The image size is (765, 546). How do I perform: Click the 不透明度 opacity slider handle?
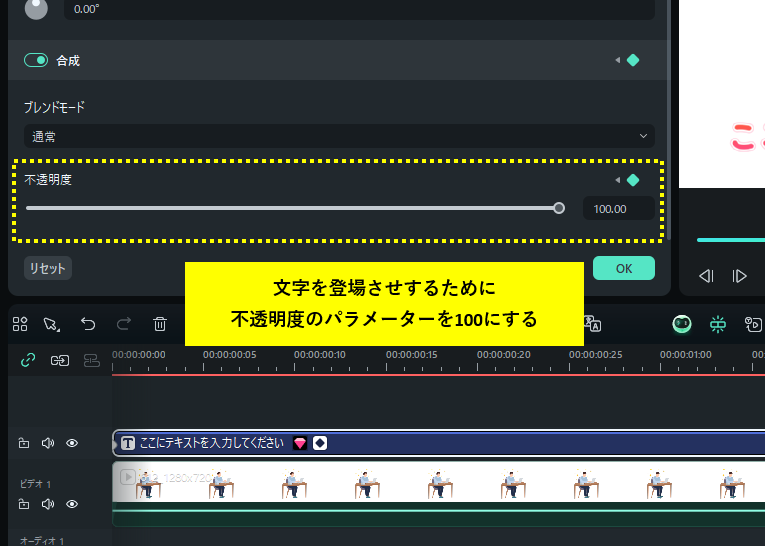tap(559, 208)
